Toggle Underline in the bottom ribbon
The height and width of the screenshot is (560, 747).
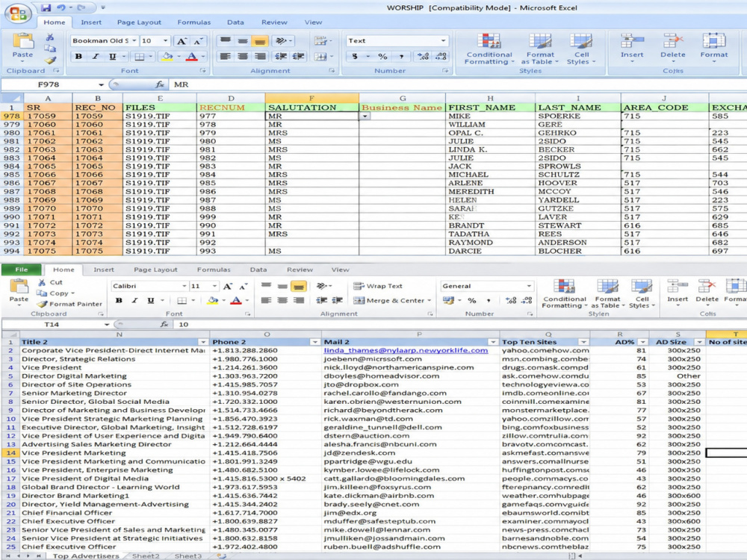(151, 300)
